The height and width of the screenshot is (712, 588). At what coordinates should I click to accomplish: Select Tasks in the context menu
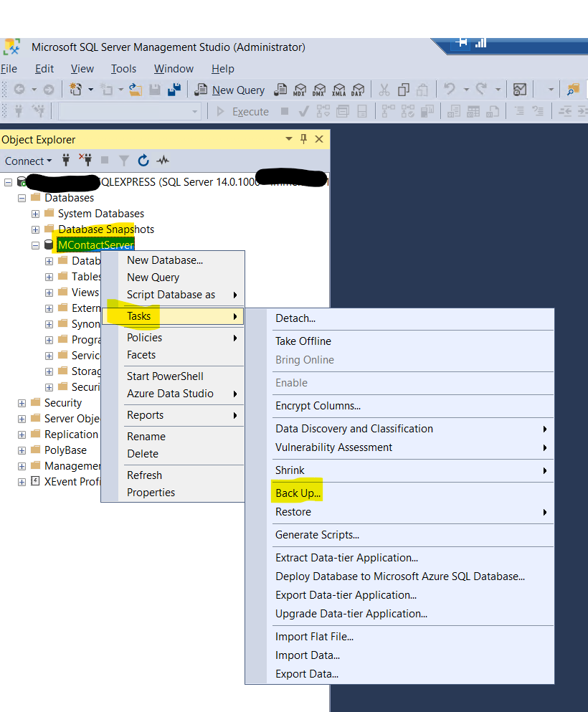[x=173, y=316]
